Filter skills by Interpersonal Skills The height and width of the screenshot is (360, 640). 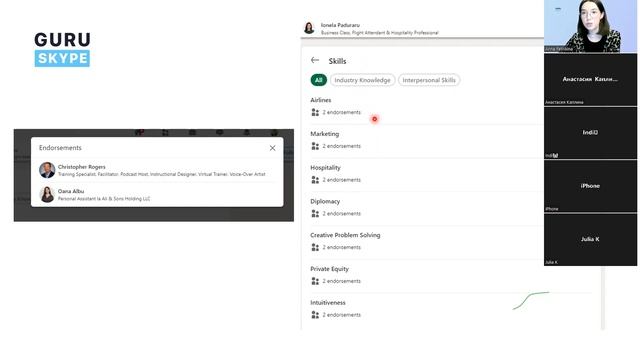(x=429, y=80)
